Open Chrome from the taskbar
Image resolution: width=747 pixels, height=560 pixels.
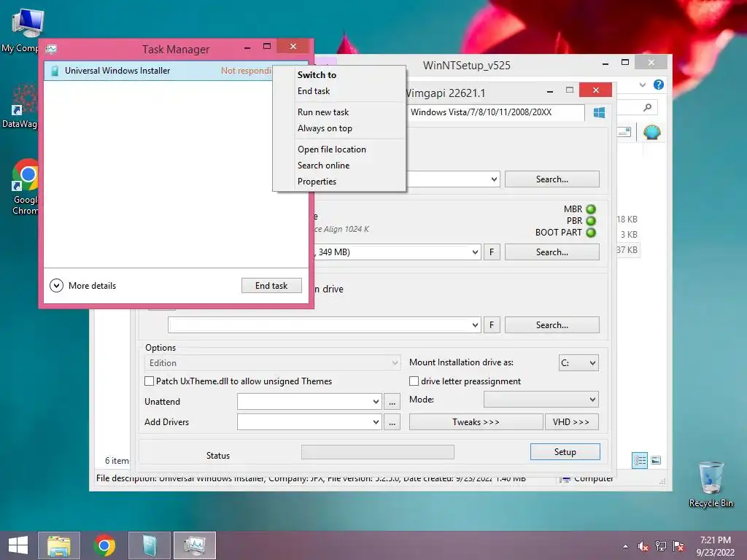104,545
